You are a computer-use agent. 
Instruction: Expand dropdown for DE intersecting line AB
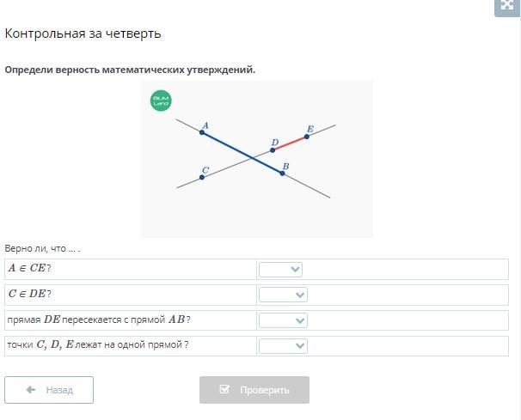(283, 320)
